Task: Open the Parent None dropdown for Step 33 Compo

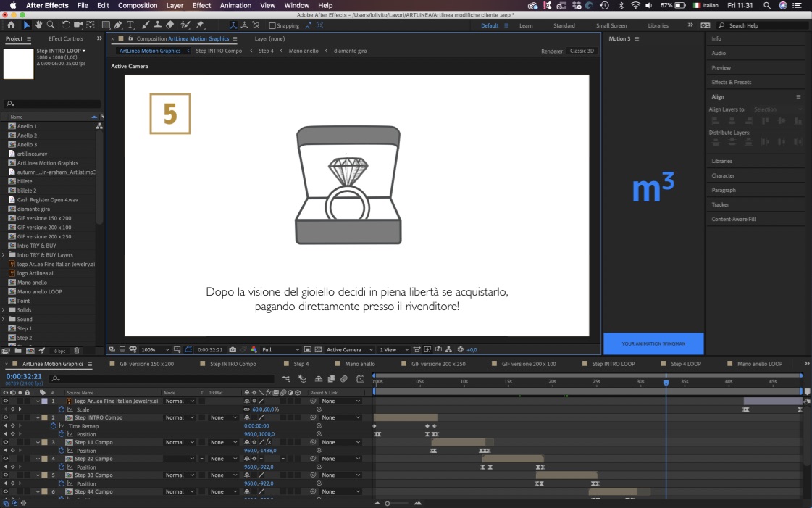Action: click(x=340, y=475)
